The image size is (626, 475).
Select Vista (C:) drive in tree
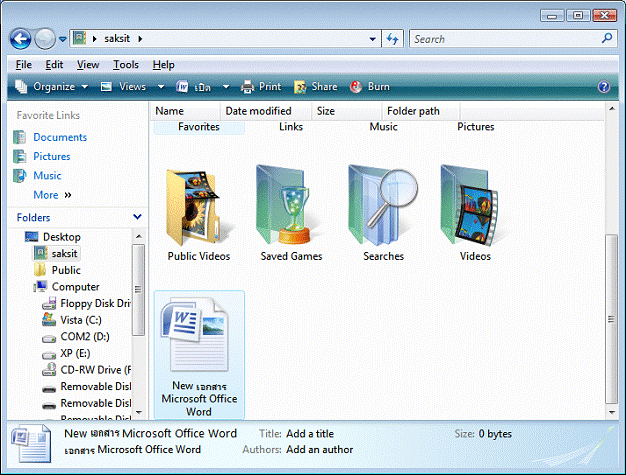tap(81, 320)
